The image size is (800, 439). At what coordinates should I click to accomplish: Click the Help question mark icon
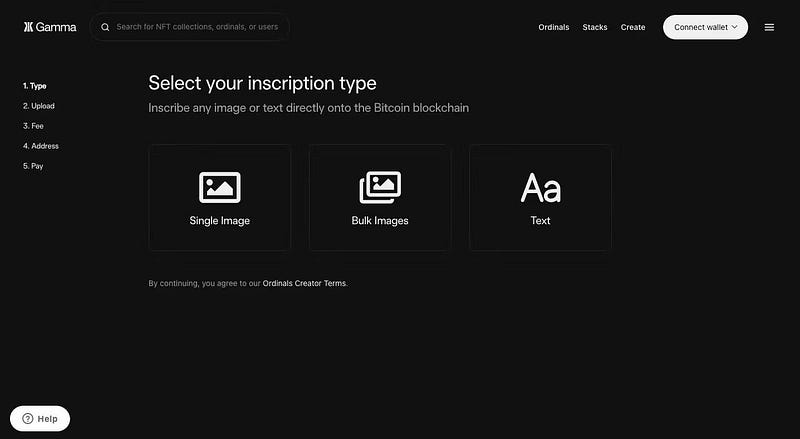click(28, 419)
